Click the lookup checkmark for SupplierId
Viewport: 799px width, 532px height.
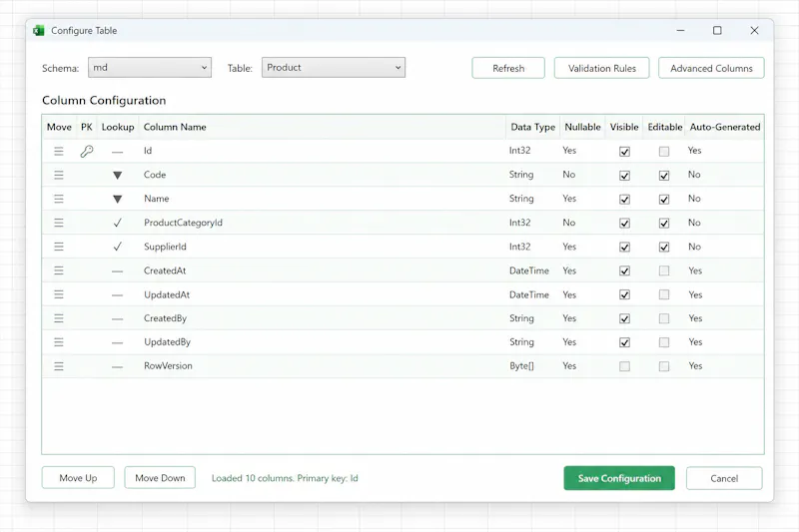117,247
